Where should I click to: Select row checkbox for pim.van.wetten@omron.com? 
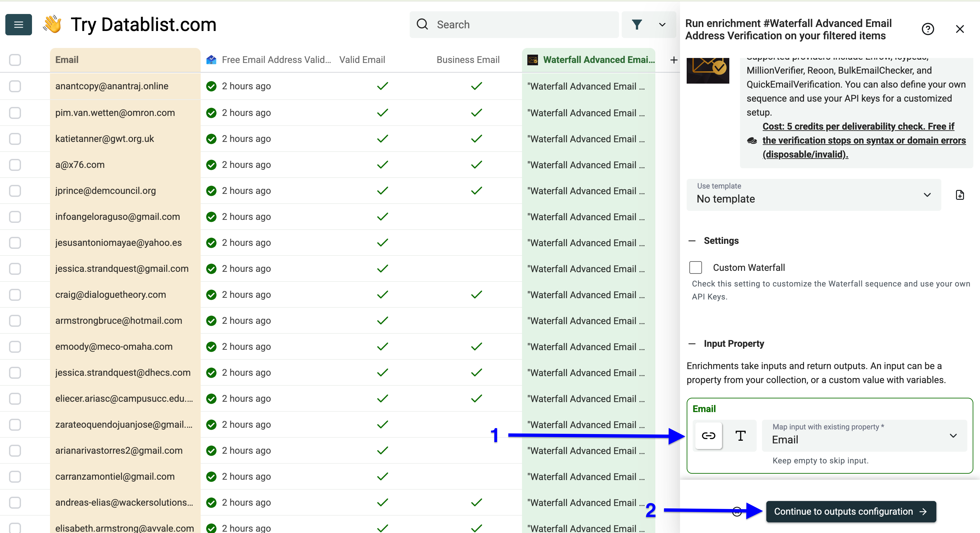15,113
